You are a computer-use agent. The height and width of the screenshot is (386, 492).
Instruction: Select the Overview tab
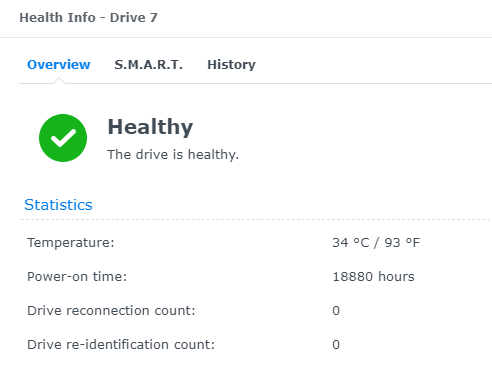click(59, 65)
